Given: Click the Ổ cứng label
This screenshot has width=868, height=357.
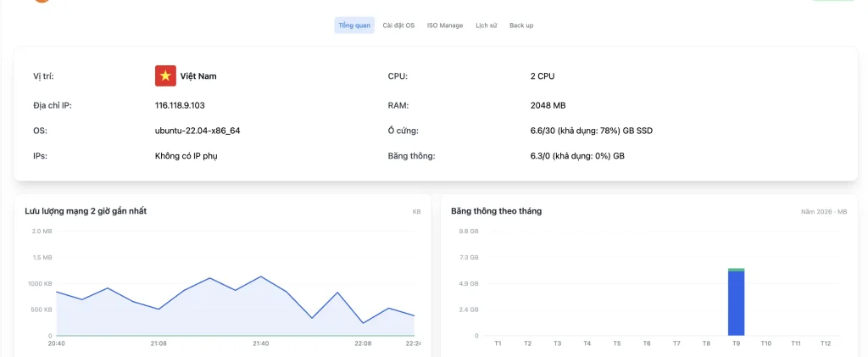Looking at the screenshot, I should [403, 131].
